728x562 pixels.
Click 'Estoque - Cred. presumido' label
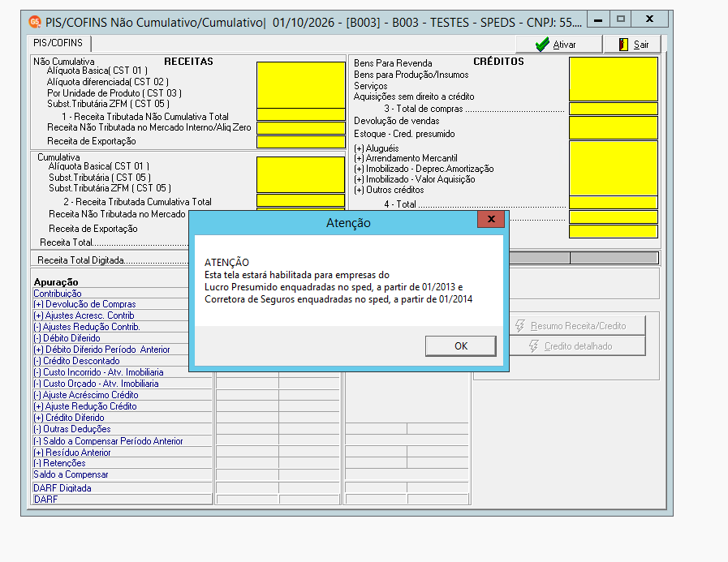pos(404,134)
